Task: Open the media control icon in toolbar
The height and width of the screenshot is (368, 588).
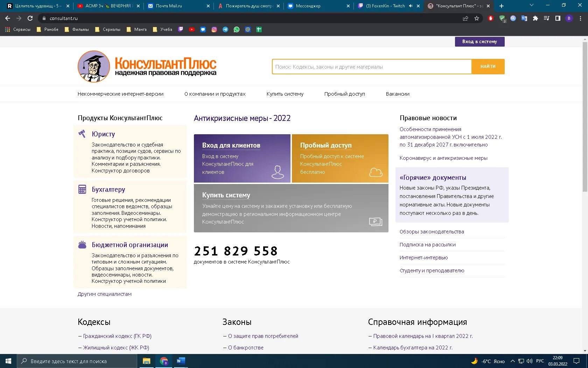Action: coord(547,18)
